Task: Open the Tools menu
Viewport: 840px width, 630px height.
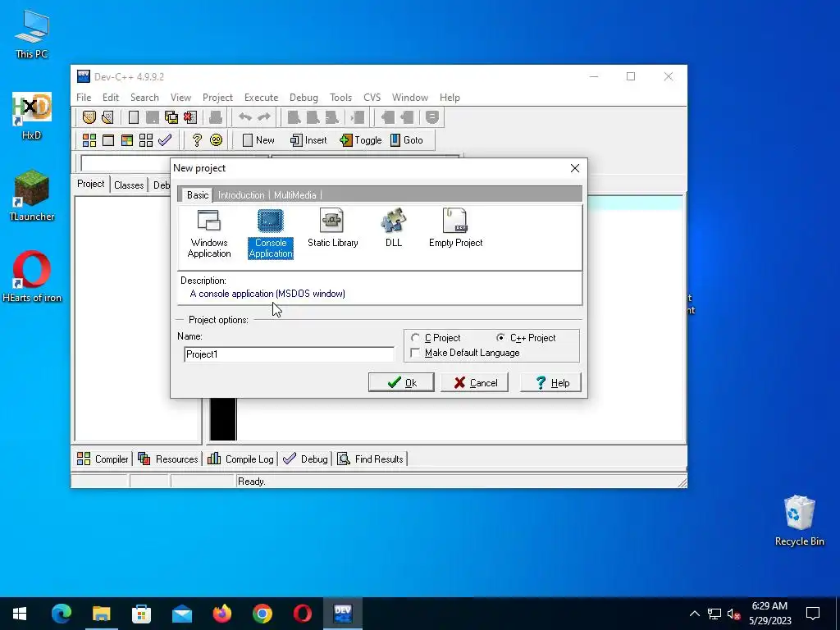Action: coord(340,98)
